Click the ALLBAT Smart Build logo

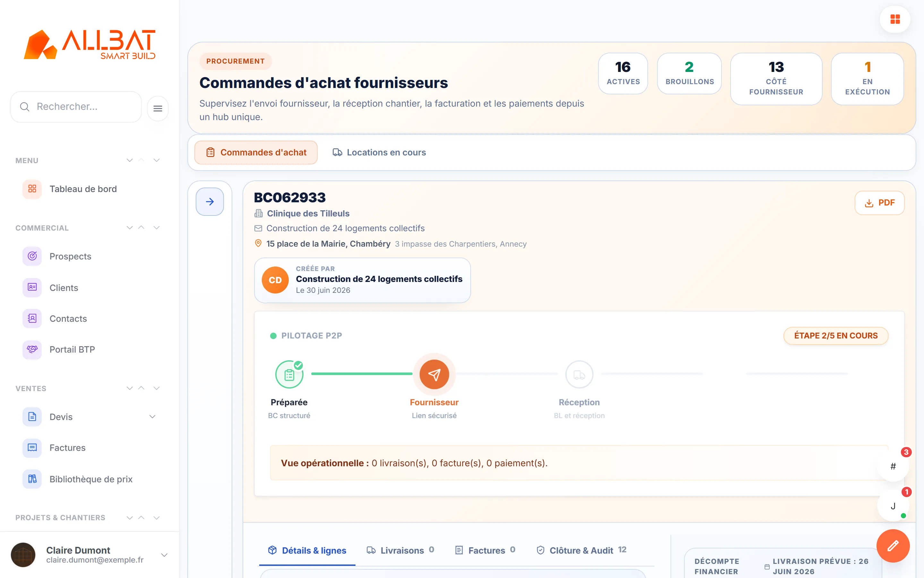pos(89,44)
